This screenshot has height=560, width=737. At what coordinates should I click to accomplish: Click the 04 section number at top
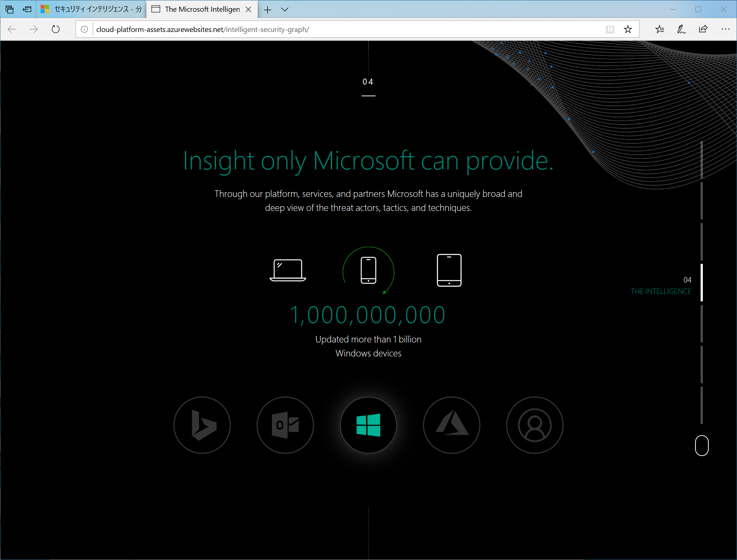(368, 82)
